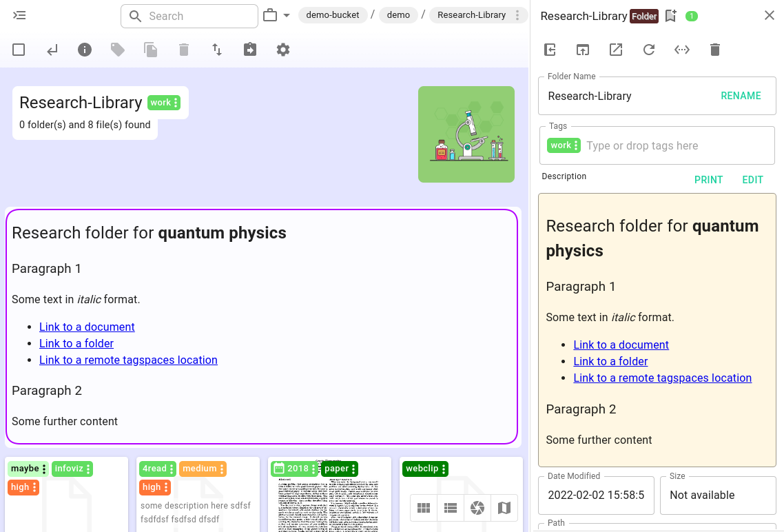Navigate to the demo-bucket breadcrumb
Image resolution: width=784 pixels, height=532 pixels.
(332, 15)
